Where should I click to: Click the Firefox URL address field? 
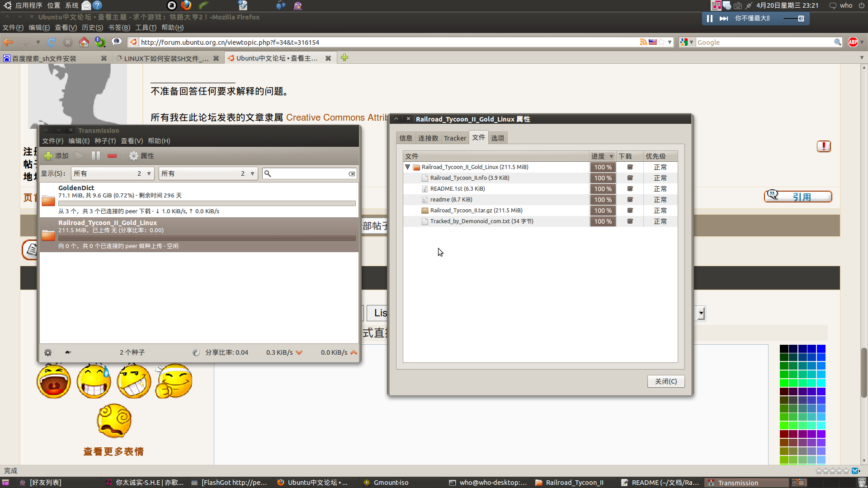click(388, 42)
